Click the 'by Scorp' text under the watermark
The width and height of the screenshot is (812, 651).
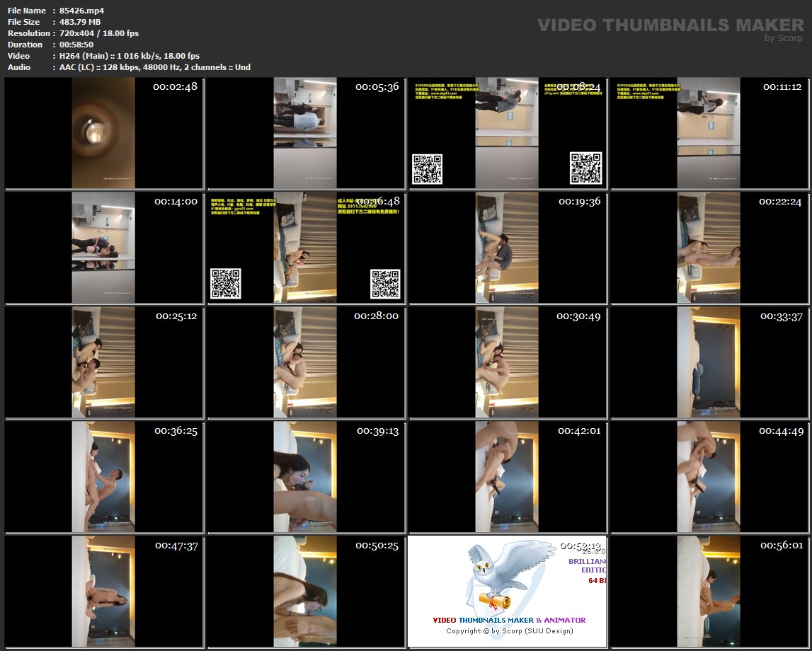point(784,38)
